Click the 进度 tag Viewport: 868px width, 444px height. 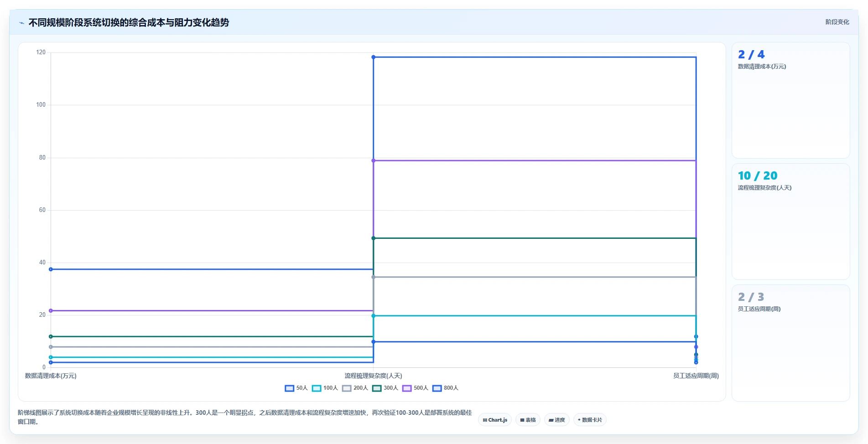[556, 420]
